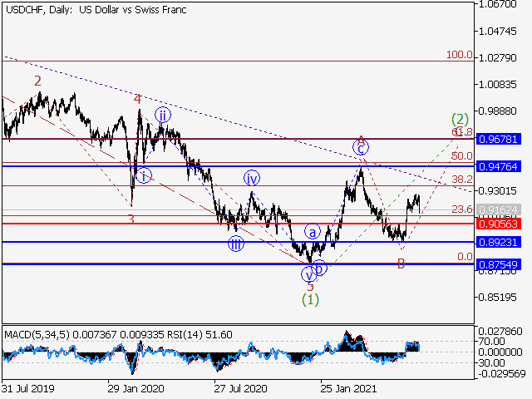Select the circled blue iii wave marker
The image size is (532, 399).
point(236,244)
